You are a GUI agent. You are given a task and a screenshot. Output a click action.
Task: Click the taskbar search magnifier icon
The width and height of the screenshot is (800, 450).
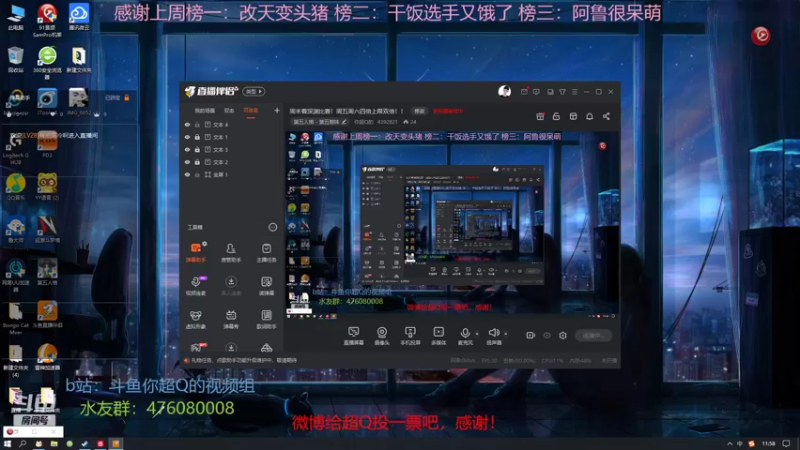pyautogui.click(x=22, y=444)
